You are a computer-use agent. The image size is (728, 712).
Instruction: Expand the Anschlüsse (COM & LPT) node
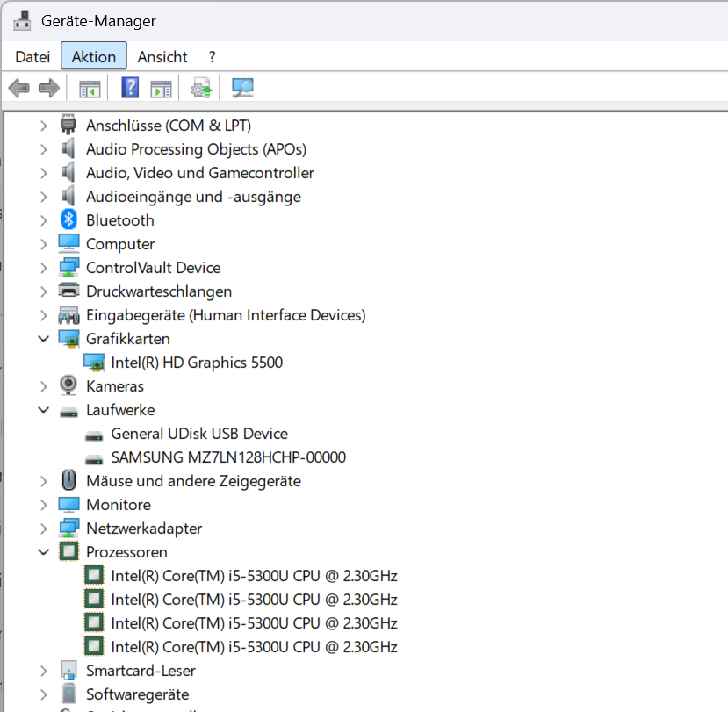[x=43, y=126]
